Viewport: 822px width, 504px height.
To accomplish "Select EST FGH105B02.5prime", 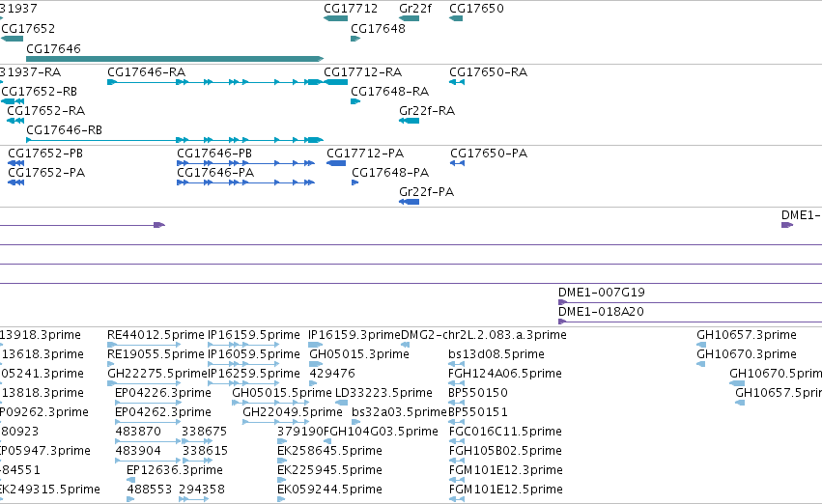I will point(457,462).
